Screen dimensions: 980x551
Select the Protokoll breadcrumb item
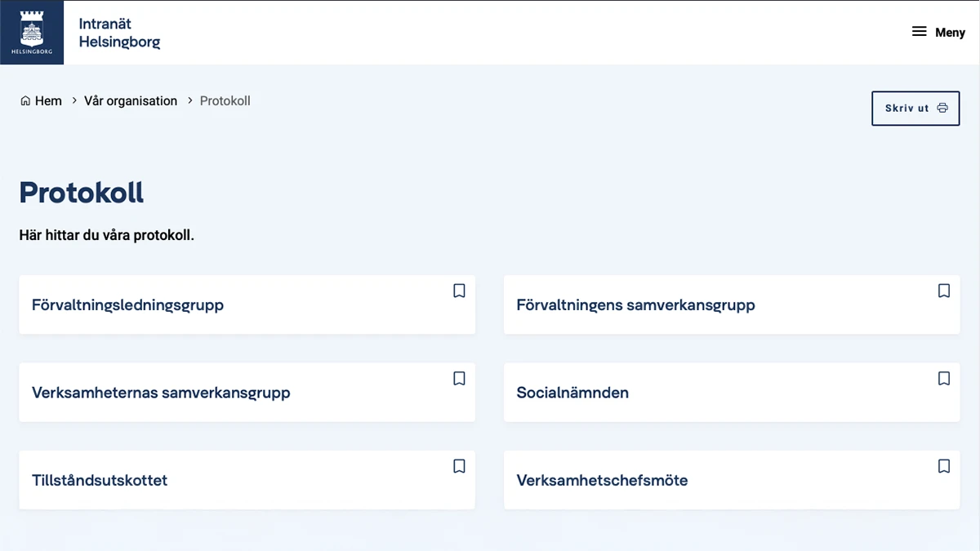coord(225,101)
